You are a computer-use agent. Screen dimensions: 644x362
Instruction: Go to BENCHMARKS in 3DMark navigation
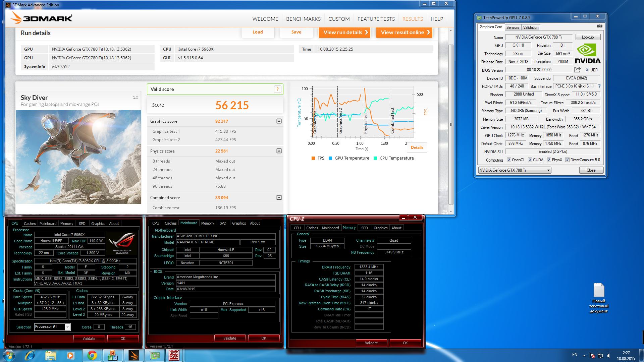[x=303, y=19]
